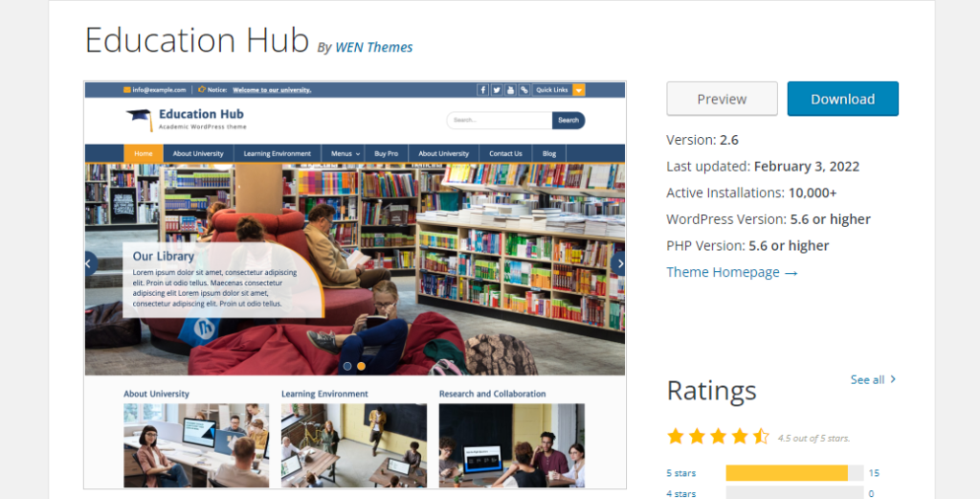
Task: Select the orange slider dot
Action: [361, 367]
